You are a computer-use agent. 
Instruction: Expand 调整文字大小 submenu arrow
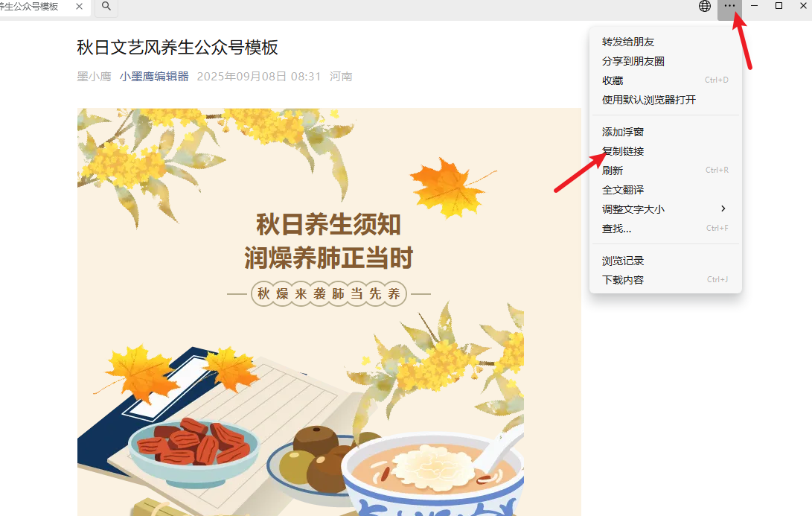coord(723,208)
